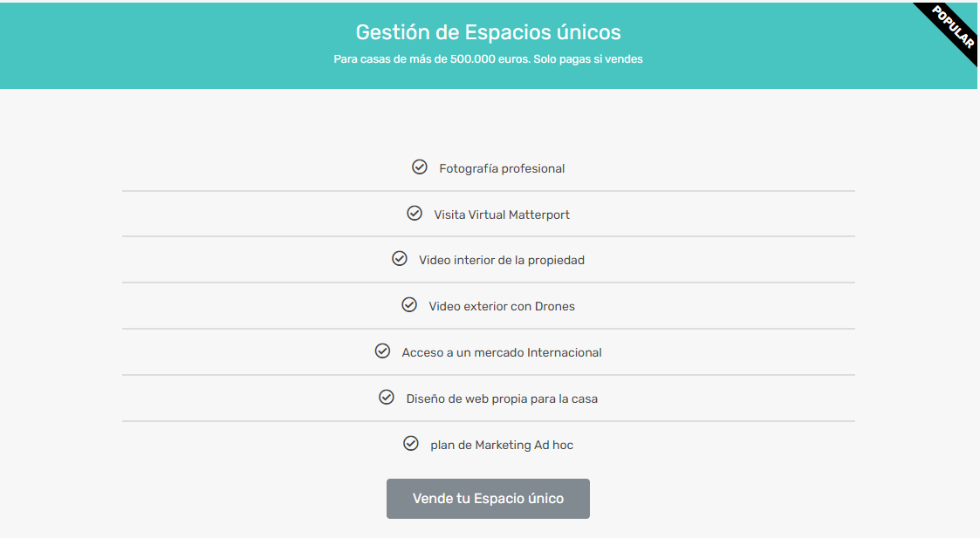Select the plan de Marketing Ad hoc text
This screenshot has width=980, height=538.
click(502, 445)
